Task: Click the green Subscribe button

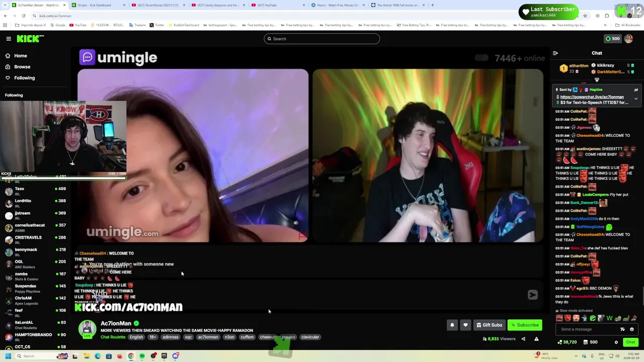Action: coord(525,325)
